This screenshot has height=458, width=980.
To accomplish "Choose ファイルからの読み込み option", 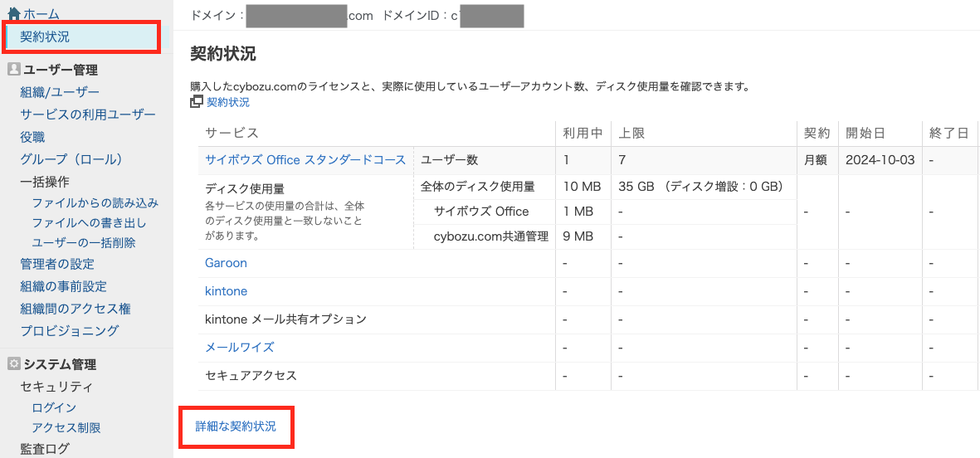I will point(95,202).
